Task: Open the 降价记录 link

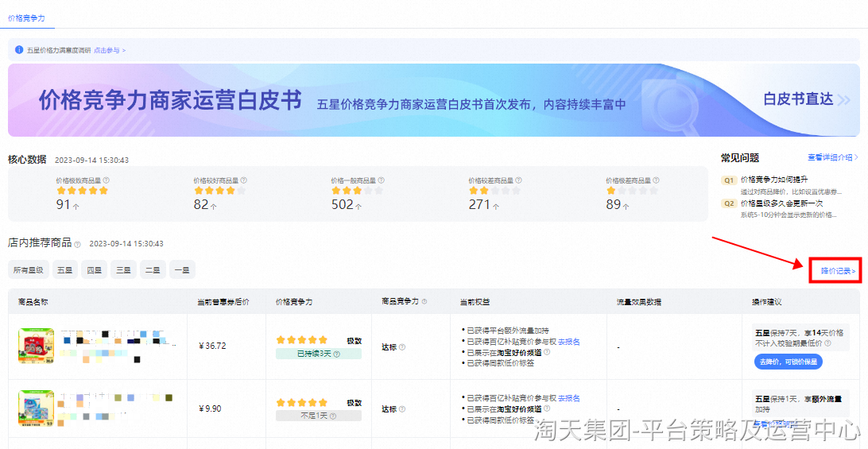Action: tap(838, 271)
